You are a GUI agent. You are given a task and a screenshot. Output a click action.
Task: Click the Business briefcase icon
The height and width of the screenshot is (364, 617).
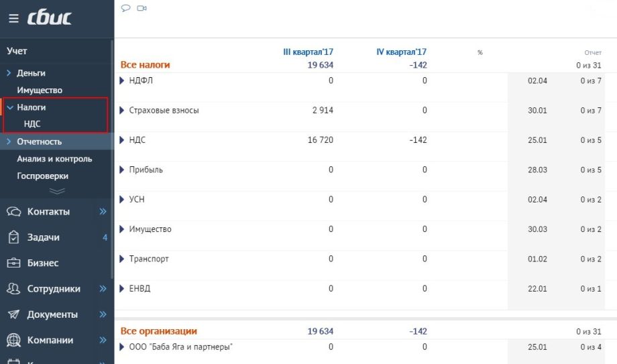(13, 263)
